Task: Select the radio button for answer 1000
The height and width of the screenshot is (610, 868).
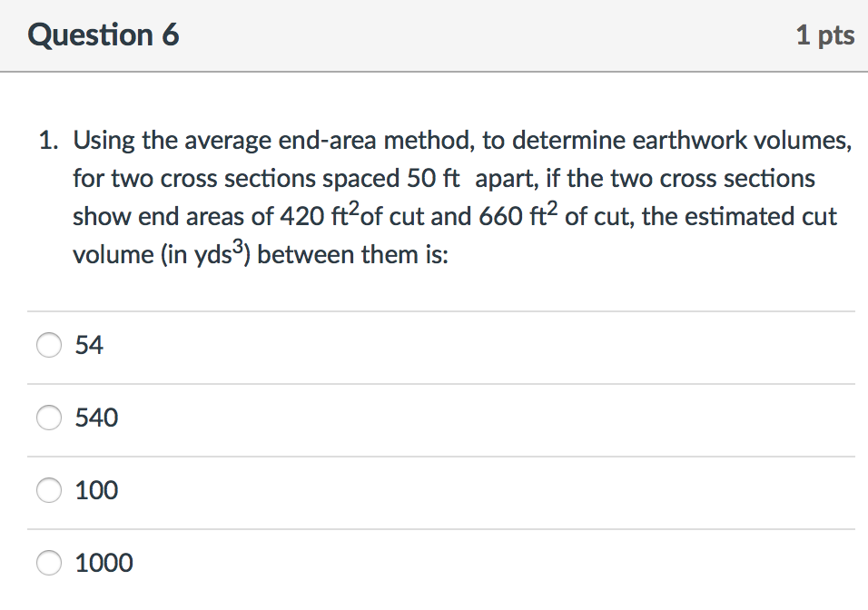Action: pos(49,563)
